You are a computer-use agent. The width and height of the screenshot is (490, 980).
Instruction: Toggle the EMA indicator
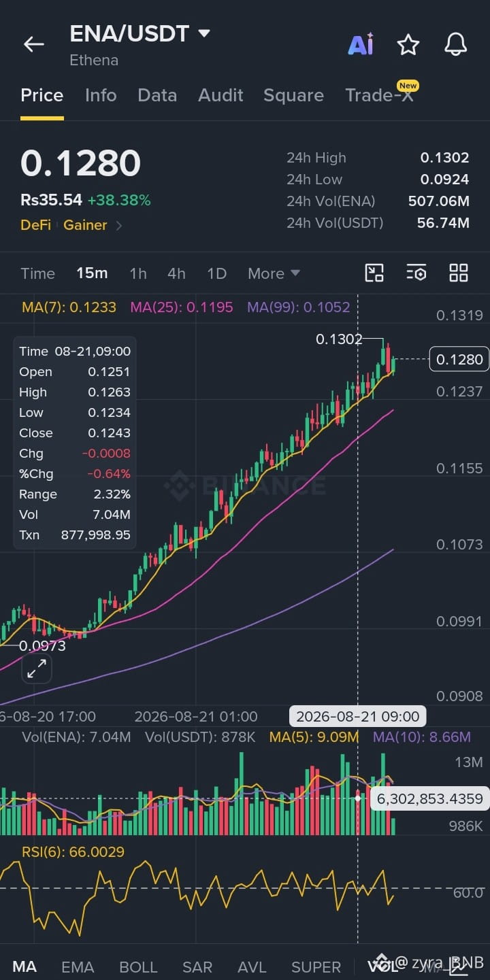[x=78, y=966]
